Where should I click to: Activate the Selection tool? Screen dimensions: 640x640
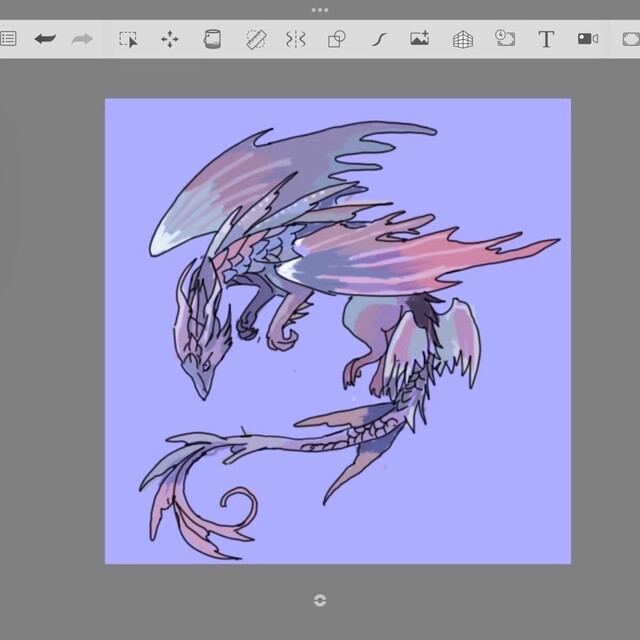(x=128, y=39)
